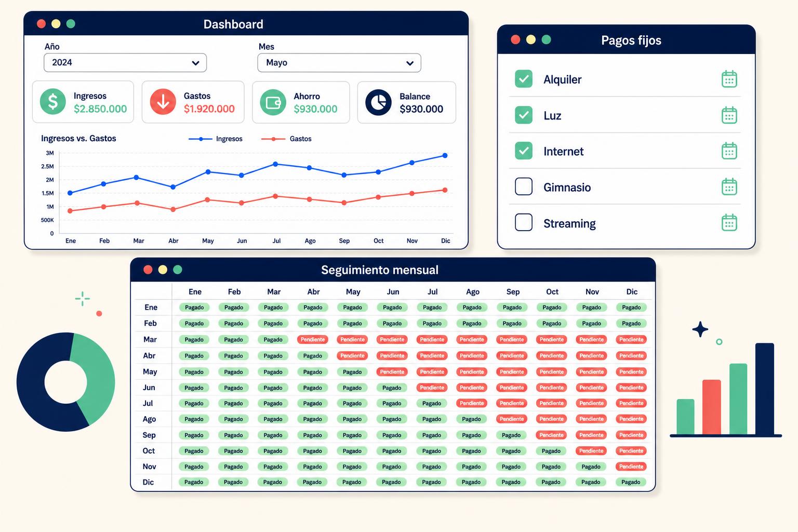
Task: Click the $1.920.000 Gastos amount
Action: pyautogui.click(x=209, y=109)
